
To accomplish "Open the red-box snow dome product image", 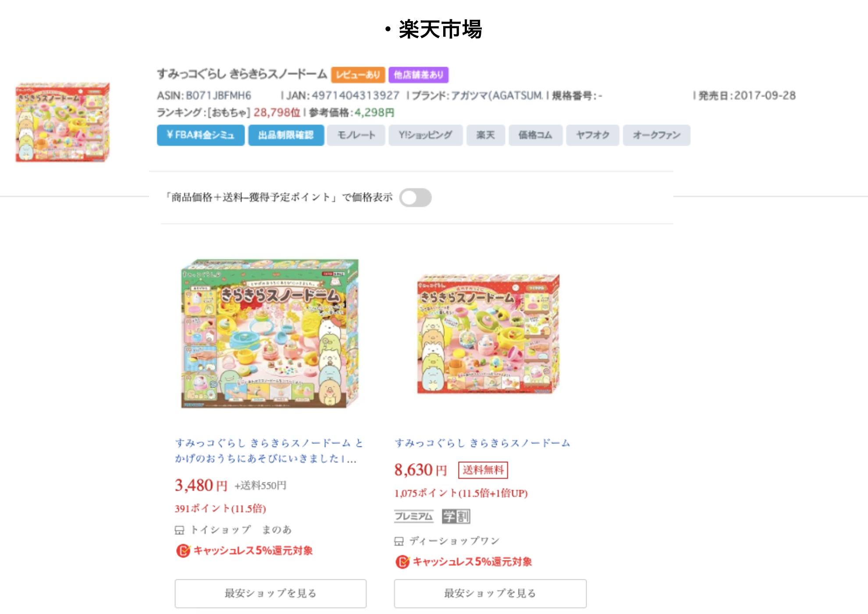I will tap(488, 333).
